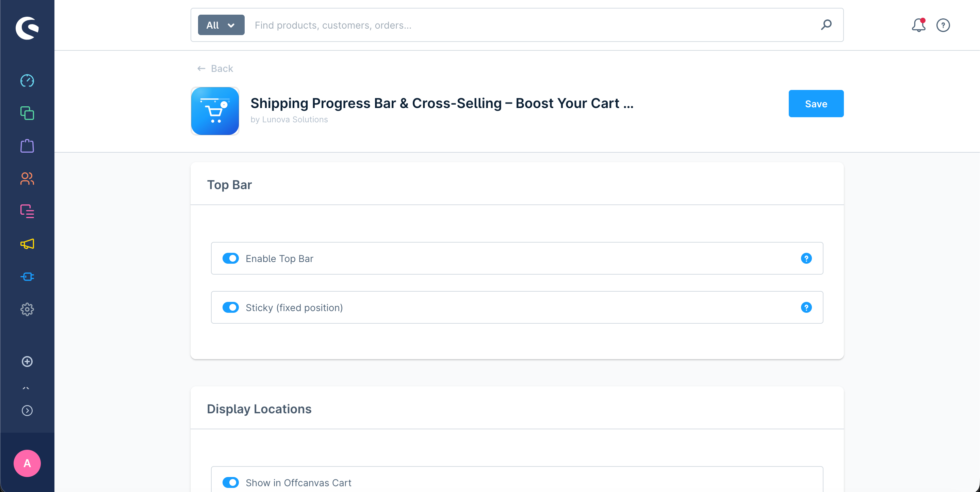Expand sidebar with circled arrow icon
The width and height of the screenshot is (980, 492).
[27, 411]
